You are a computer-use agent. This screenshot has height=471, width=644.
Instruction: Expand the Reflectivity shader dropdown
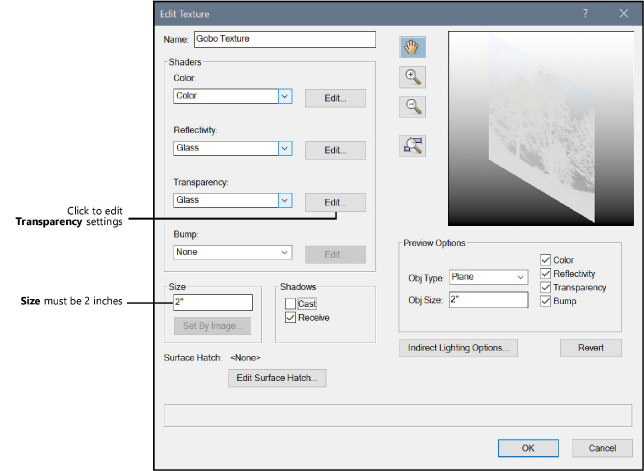[284, 148]
